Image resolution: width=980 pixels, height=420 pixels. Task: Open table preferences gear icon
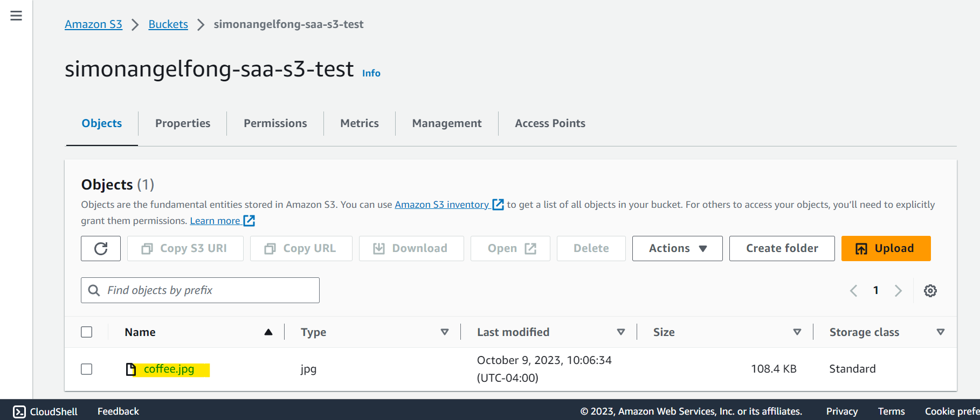(930, 291)
